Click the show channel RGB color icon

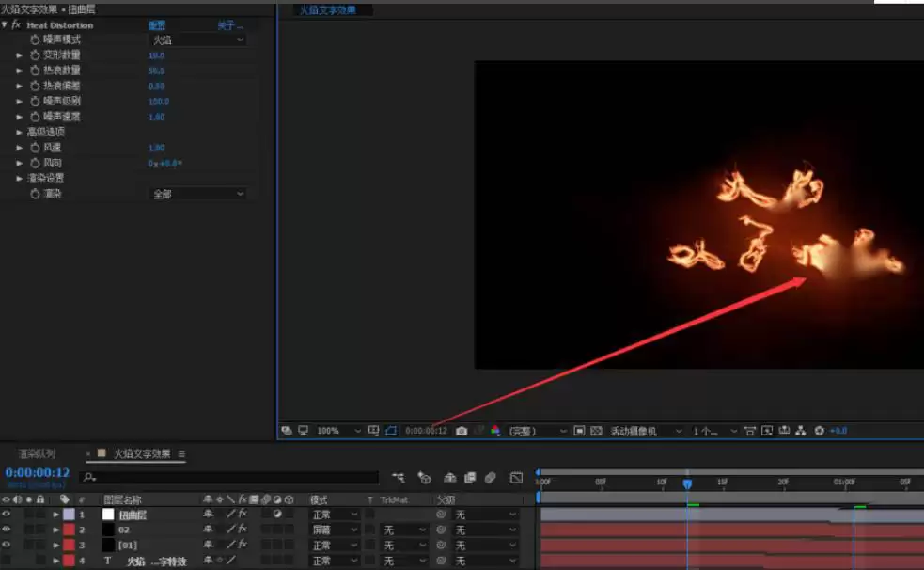(x=495, y=431)
